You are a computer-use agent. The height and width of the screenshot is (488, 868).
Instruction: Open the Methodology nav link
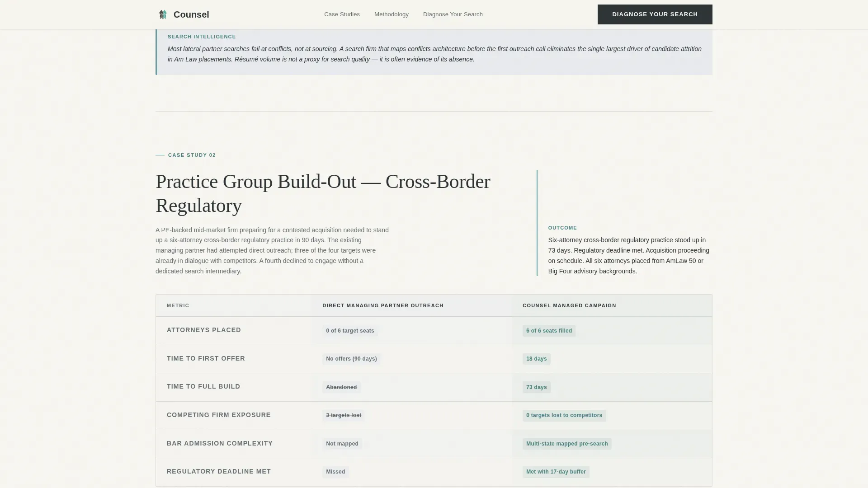click(392, 14)
